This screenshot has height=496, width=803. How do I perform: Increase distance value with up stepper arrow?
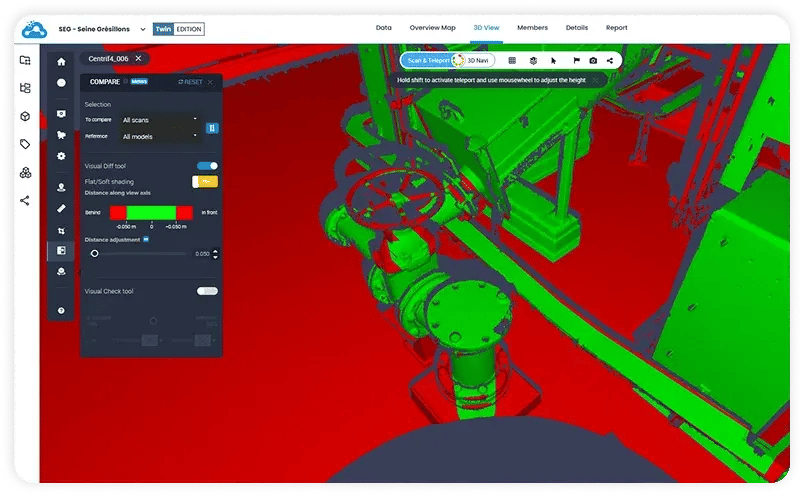pyautogui.click(x=215, y=251)
